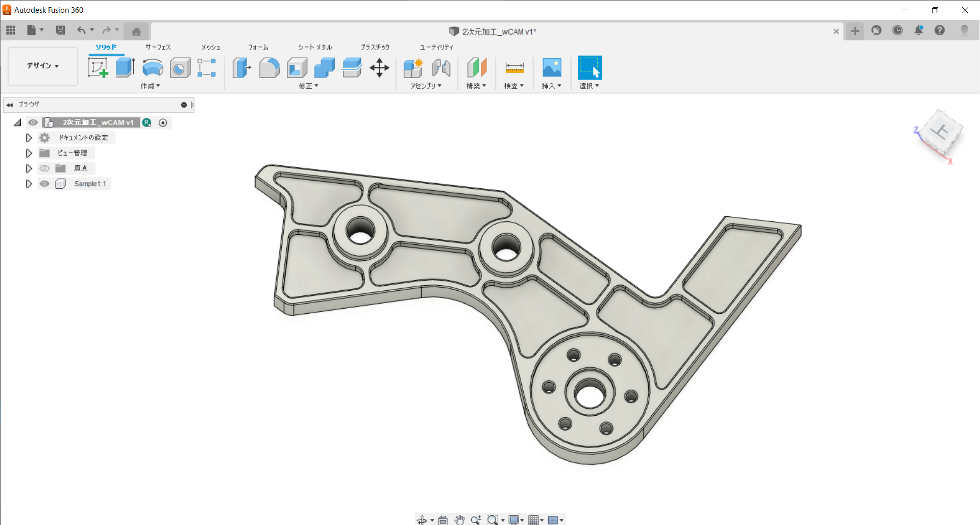Select the Move/Copy tool
Image resolution: width=980 pixels, height=525 pixels.
point(379,67)
